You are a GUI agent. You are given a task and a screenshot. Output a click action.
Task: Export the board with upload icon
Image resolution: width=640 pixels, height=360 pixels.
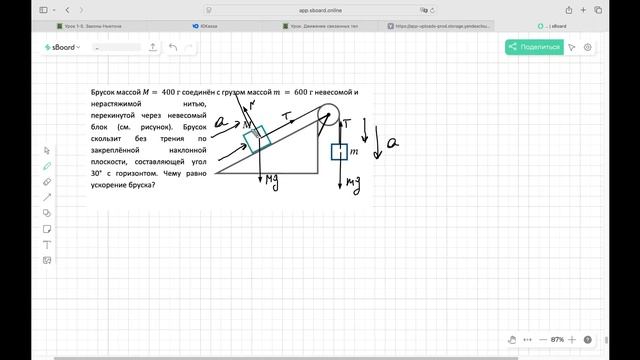(x=153, y=47)
